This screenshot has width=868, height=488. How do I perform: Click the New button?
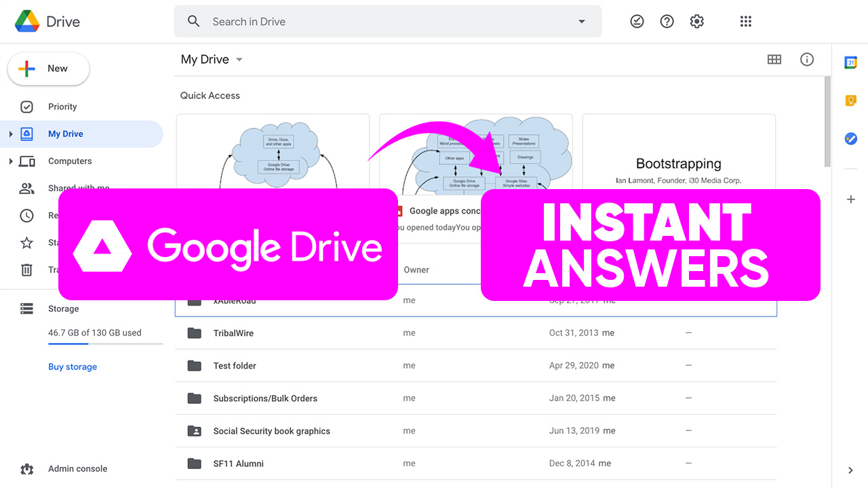tap(47, 68)
